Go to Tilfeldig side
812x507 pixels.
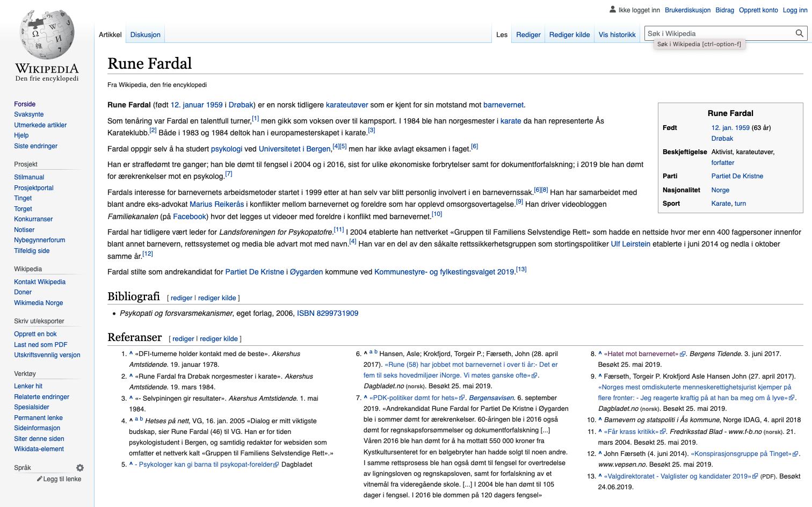[x=32, y=251]
